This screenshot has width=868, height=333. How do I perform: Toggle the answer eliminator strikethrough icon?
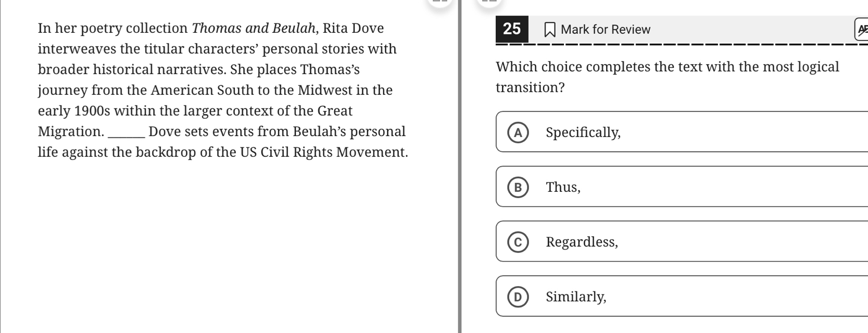862,29
